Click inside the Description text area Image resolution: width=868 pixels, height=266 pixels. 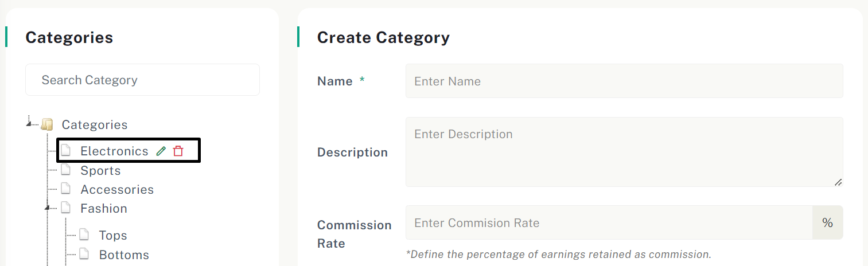[624, 152]
